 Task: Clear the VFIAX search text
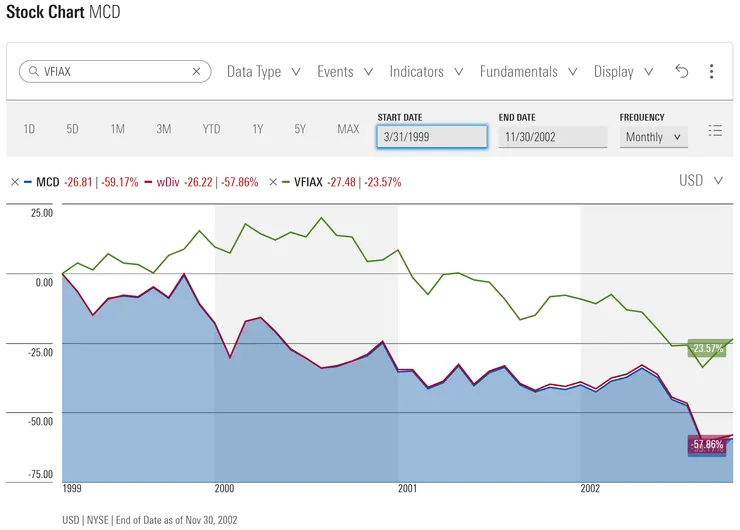[x=197, y=72]
